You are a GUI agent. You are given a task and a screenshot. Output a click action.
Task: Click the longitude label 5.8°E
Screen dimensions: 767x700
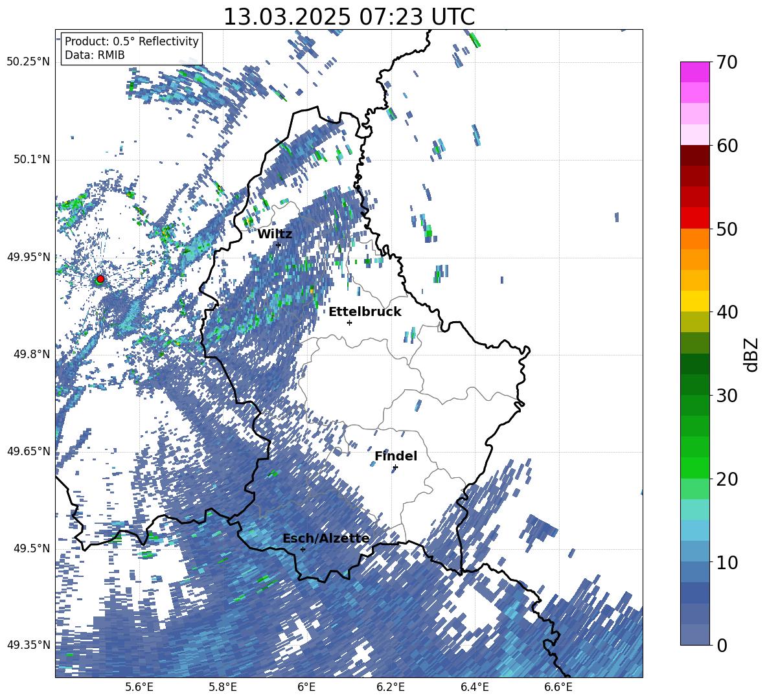223,687
